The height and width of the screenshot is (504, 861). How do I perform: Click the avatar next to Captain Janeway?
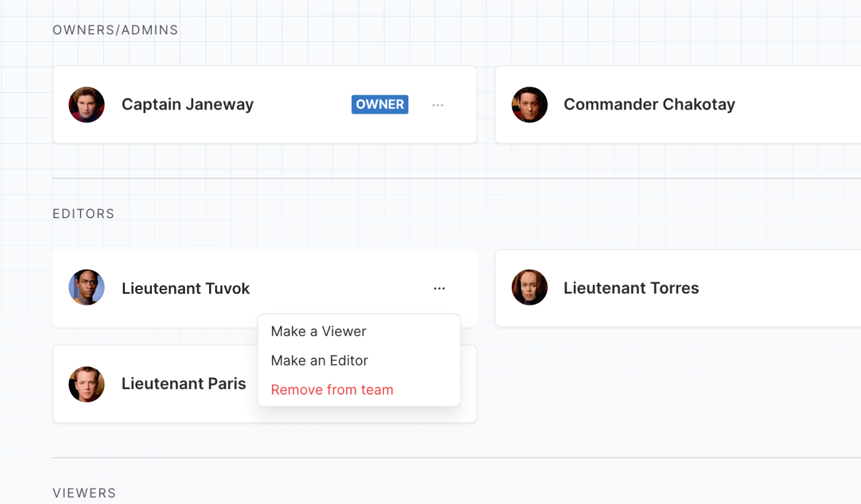point(87,104)
